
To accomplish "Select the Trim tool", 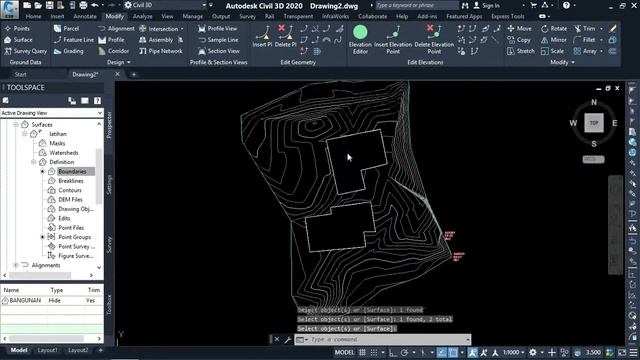I will (x=584, y=29).
